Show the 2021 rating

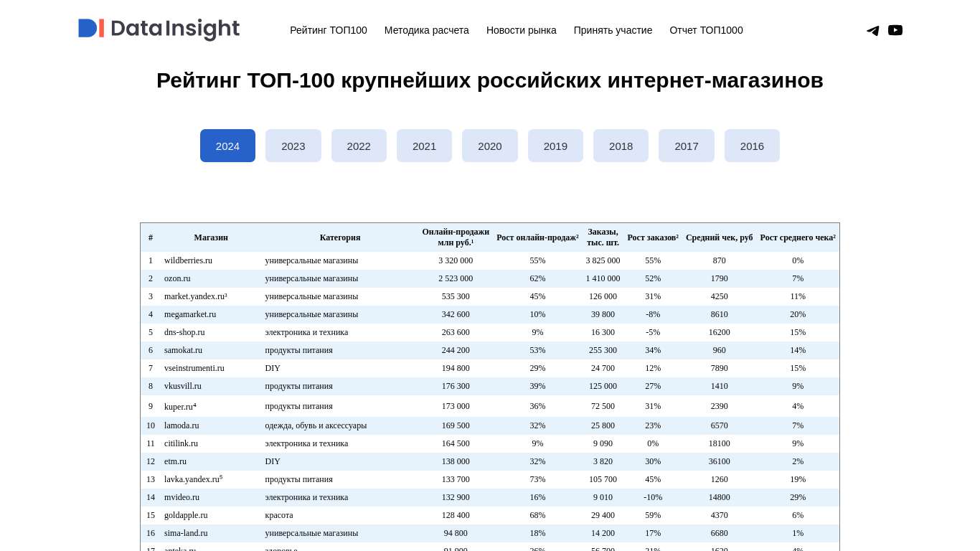point(424,146)
